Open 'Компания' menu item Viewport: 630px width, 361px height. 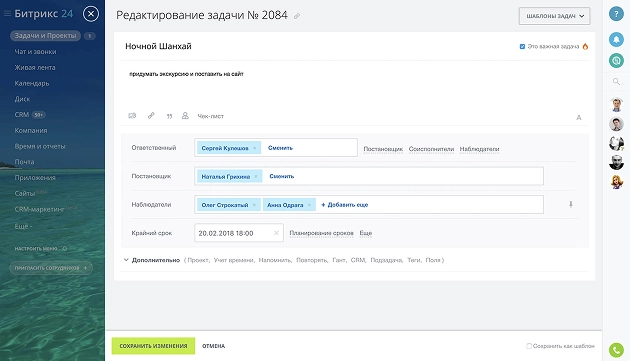[31, 130]
